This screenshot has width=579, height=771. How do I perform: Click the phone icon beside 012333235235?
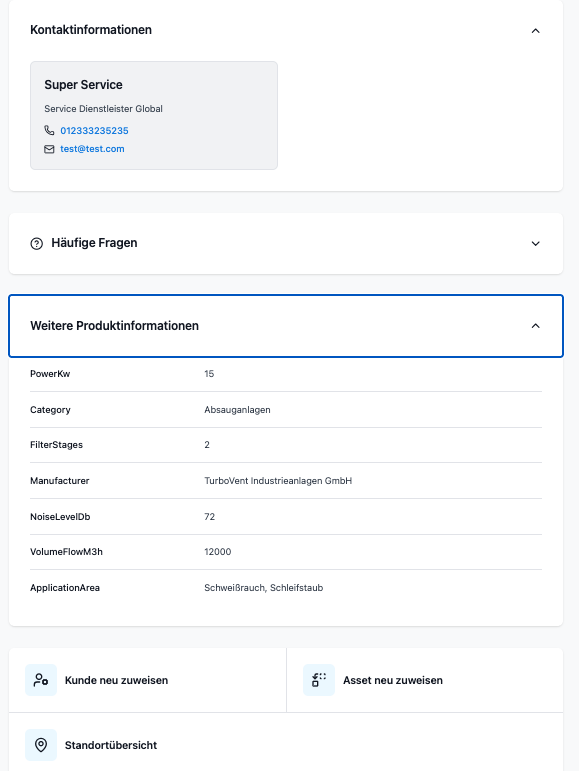coord(49,130)
